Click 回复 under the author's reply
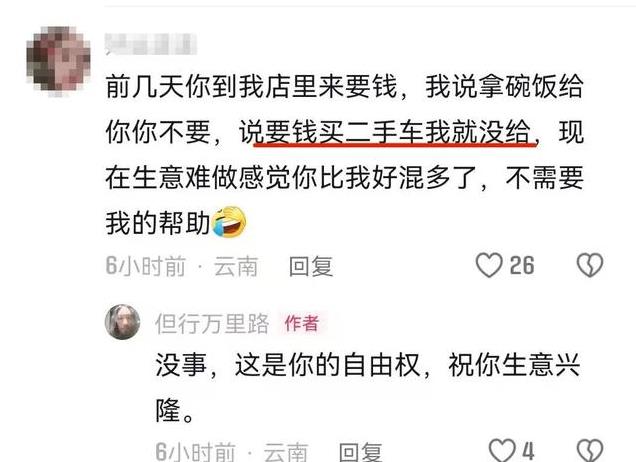 click(361, 452)
